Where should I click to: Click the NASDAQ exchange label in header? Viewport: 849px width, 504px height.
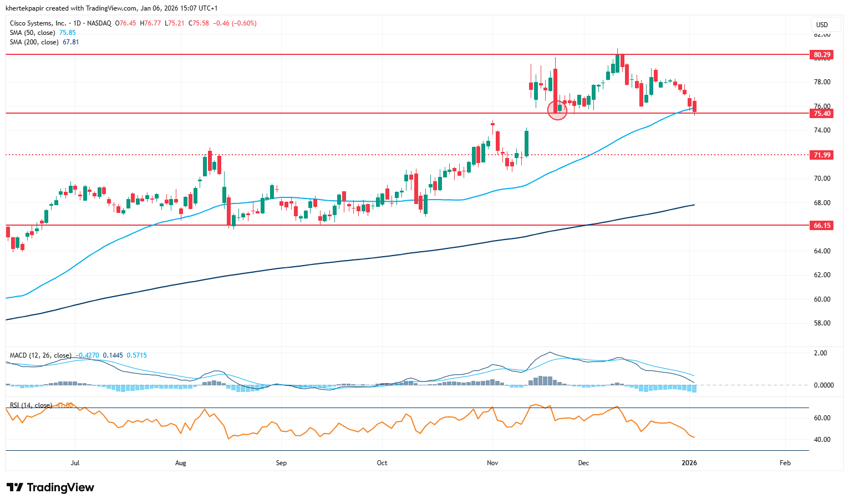pyautogui.click(x=99, y=23)
